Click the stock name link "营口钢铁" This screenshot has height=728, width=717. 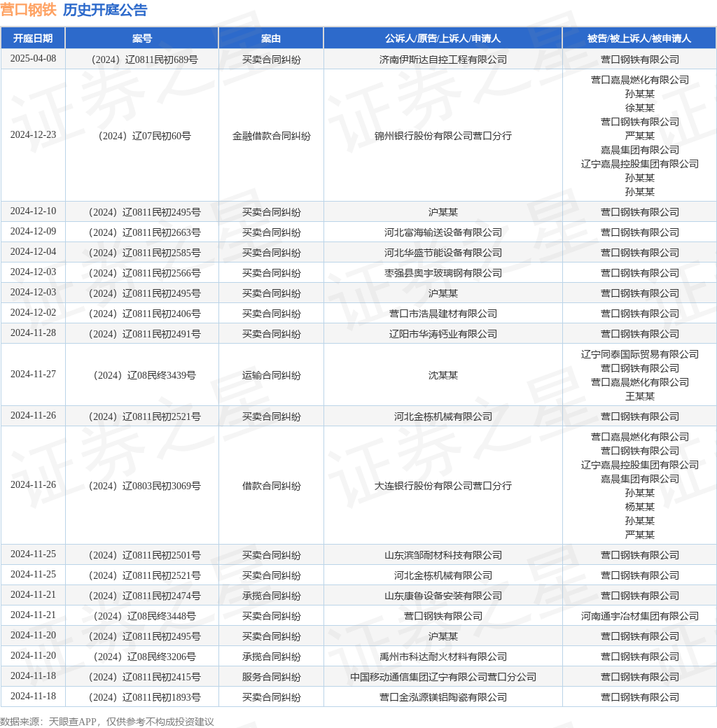(x=29, y=10)
